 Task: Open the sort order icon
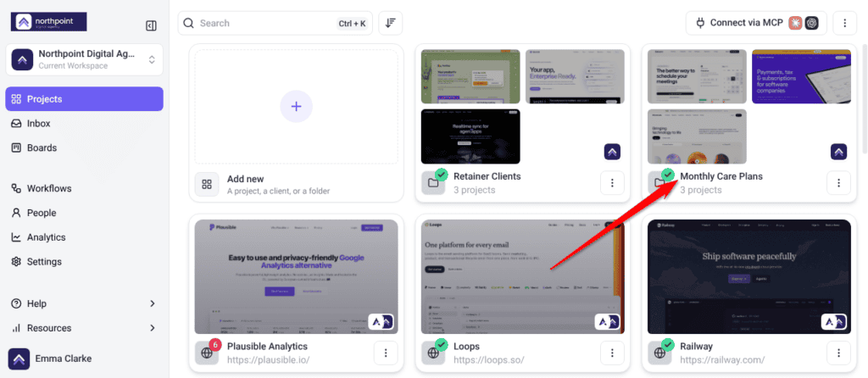click(390, 23)
